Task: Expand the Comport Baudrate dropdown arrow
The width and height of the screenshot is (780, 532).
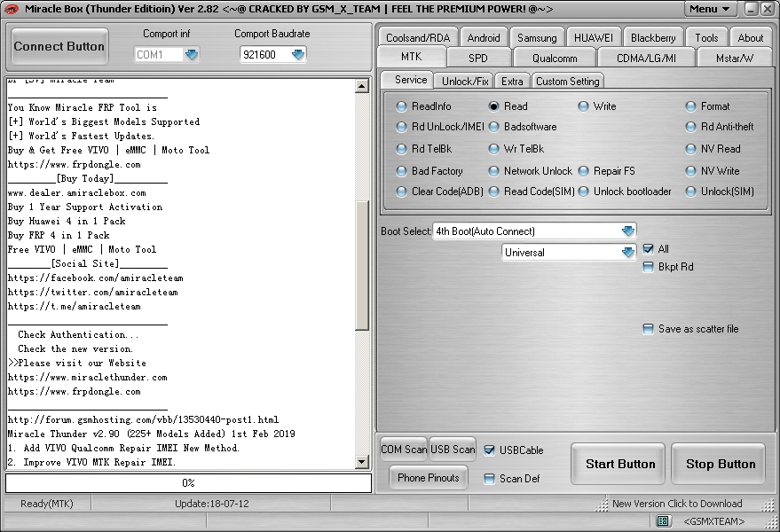Action: pyautogui.click(x=297, y=54)
